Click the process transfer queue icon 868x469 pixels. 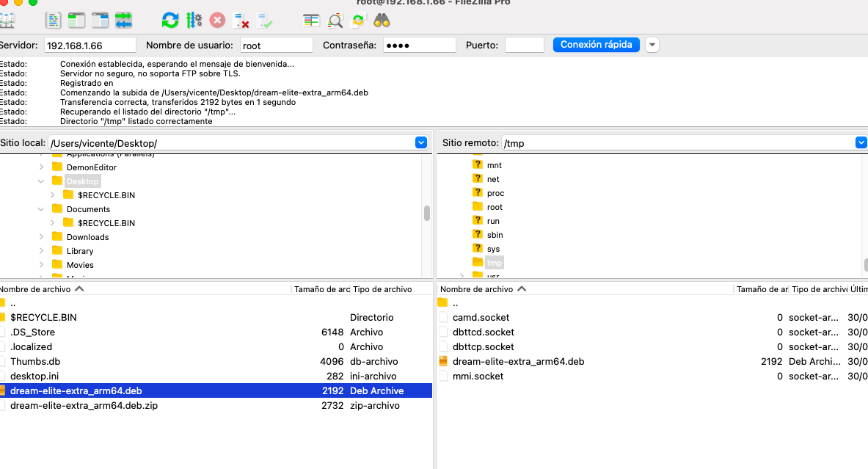pos(194,21)
